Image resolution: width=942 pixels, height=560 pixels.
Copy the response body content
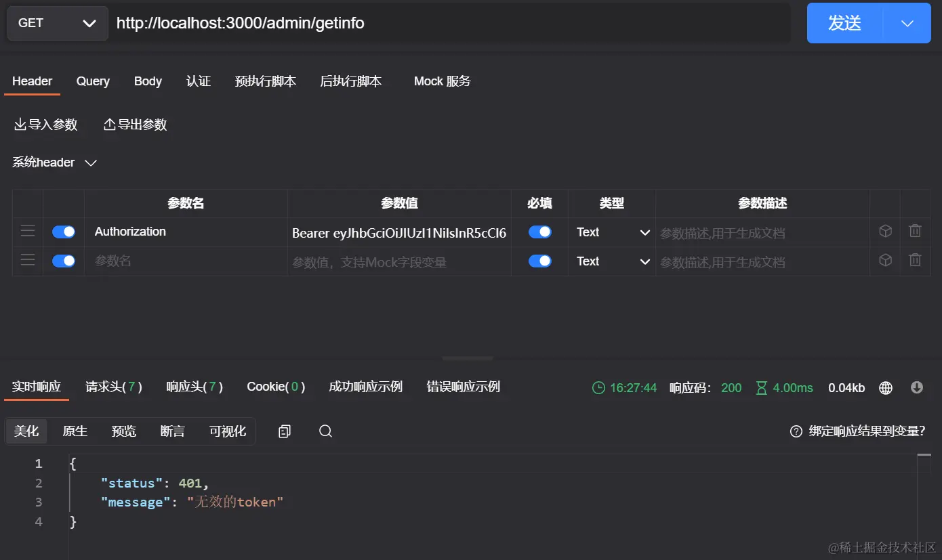[x=284, y=431]
